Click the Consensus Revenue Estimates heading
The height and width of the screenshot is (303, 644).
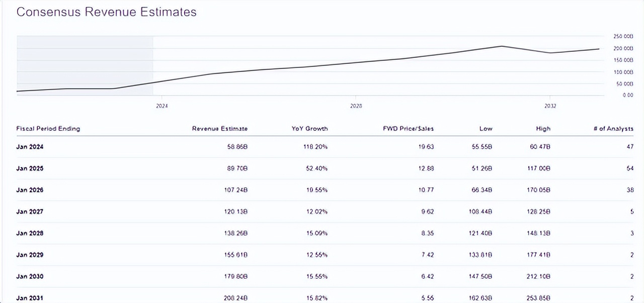[x=106, y=12]
